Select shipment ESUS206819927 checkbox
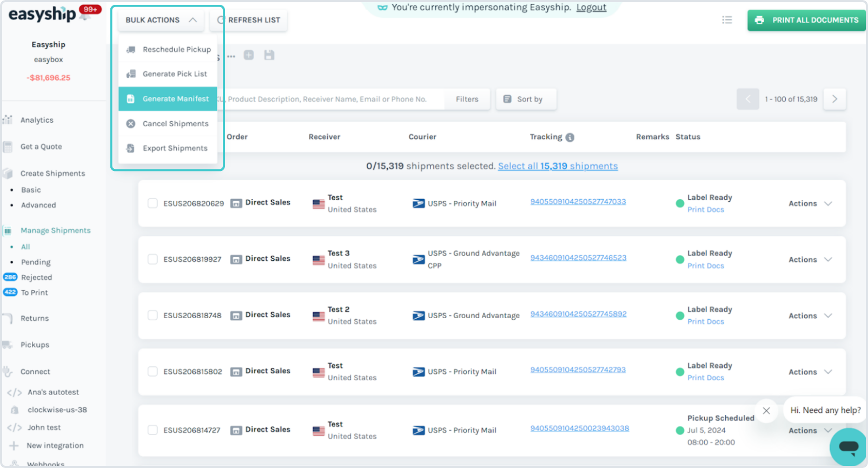Screen dimensions: 868x468 click(x=153, y=259)
